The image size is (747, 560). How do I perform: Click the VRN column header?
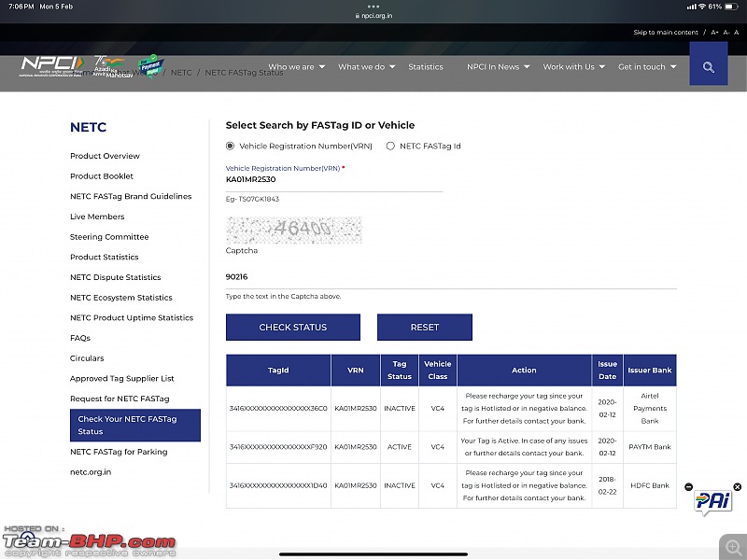tap(356, 370)
